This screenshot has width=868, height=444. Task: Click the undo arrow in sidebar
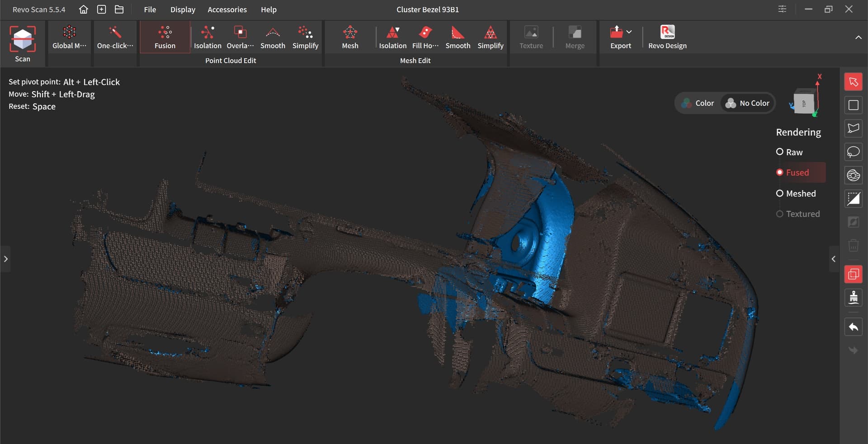(853, 327)
